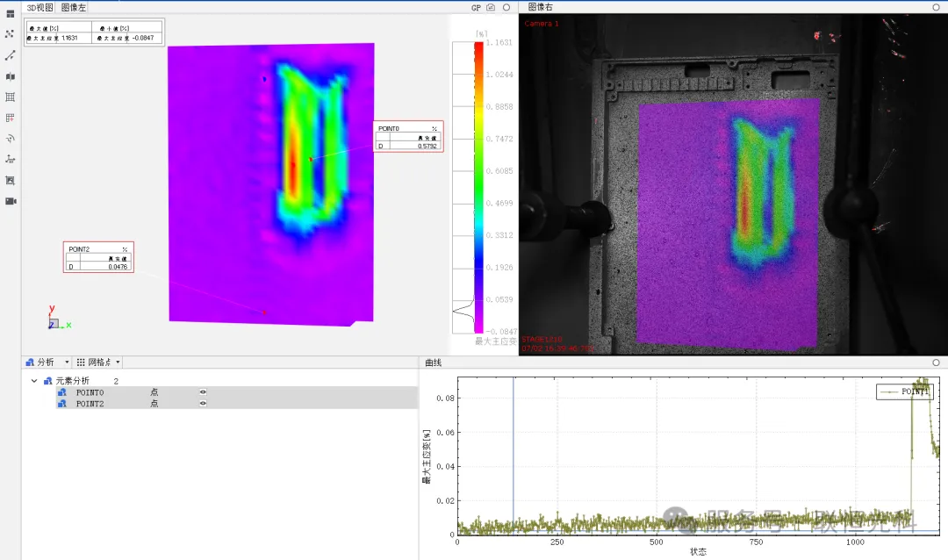948x560 pixels.
Task: Click the GP button in view header
Action: (x=476, y=7)
